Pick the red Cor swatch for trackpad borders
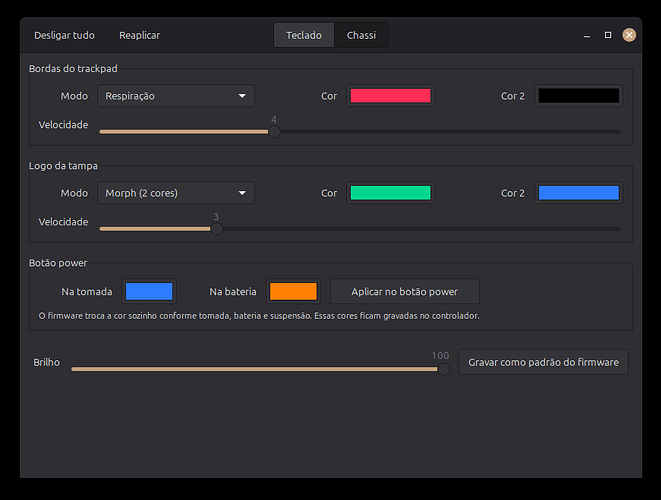The width and height of the screenshot is (661, 500). coord(390,96)
